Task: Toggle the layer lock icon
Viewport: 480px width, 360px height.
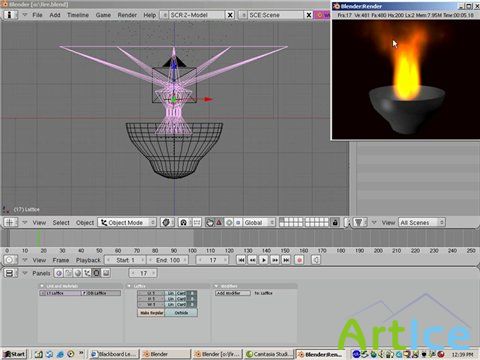Action: tap(335, 222)
